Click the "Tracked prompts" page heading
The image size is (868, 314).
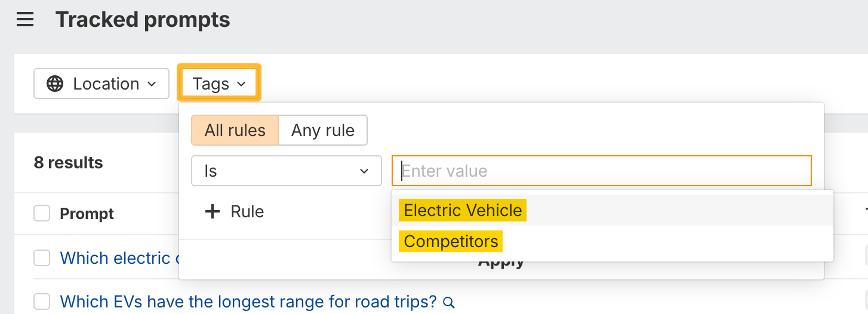point(143,20)
